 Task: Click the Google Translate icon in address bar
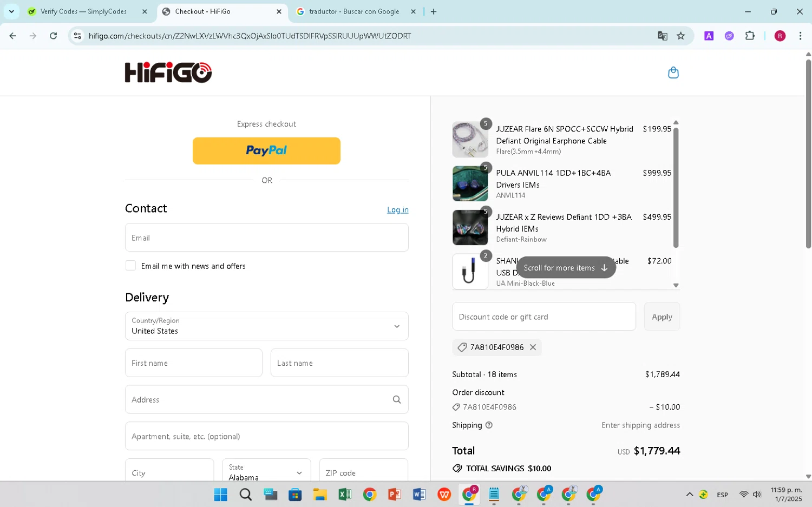[662, 36]
